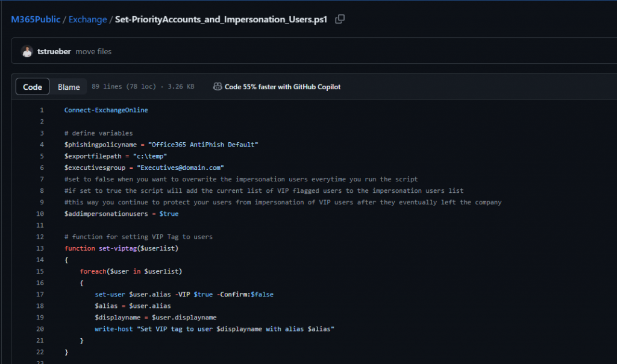Go to the Exchange folder breadcrumb
The width and height of the screenshot is (617, 364).
[x=87, y=19]
